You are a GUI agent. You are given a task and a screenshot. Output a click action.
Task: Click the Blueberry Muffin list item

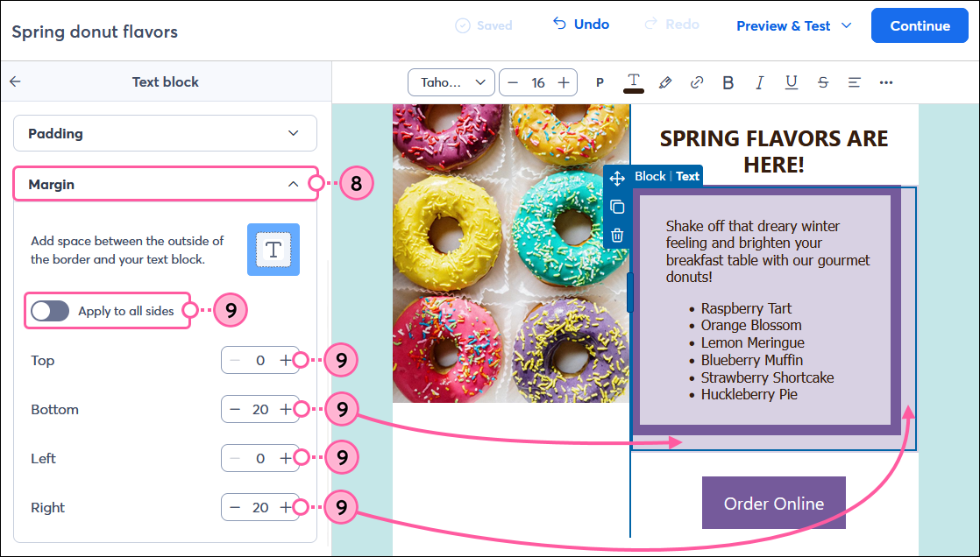751,360
